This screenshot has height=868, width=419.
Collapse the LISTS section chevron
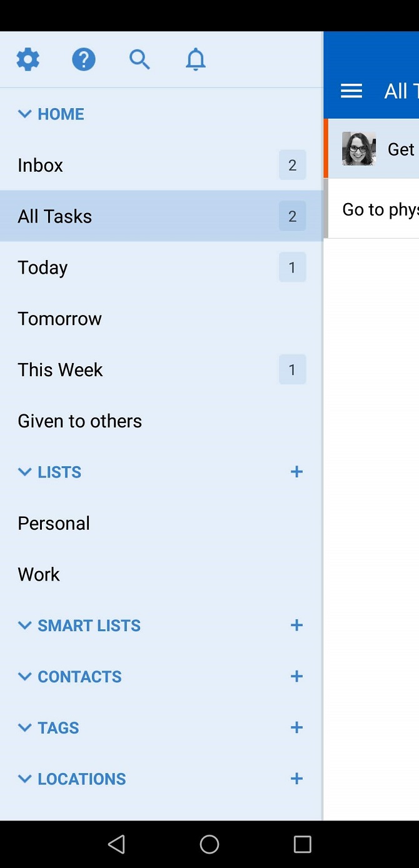point(25,472)
